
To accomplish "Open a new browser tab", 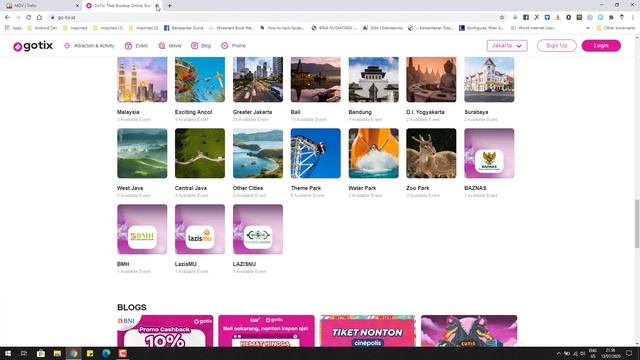I will click(169, 6).
